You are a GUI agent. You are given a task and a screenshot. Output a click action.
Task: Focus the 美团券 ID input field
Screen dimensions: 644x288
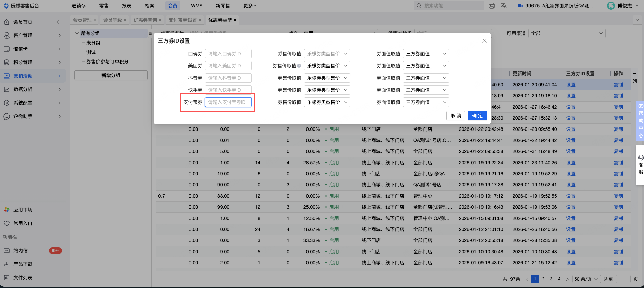(228, 66)
